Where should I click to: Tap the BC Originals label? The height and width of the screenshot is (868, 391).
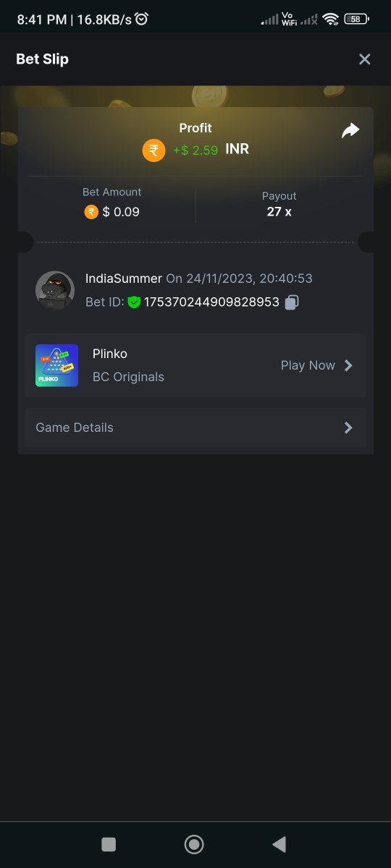coord(128,377)
